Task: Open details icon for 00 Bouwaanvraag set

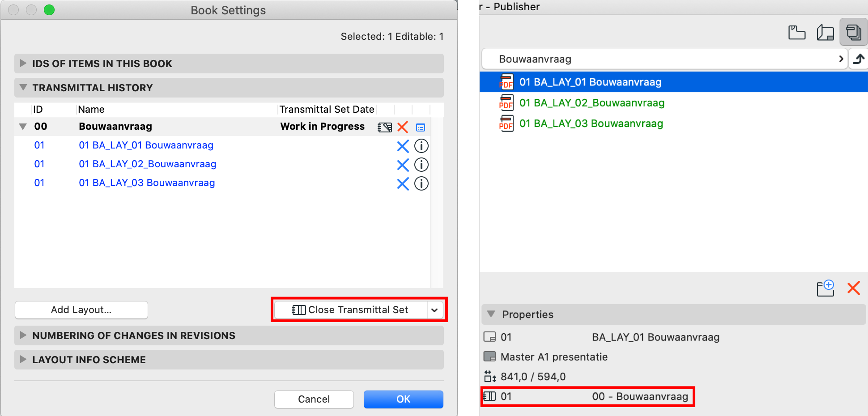Action: click(421, 127)
